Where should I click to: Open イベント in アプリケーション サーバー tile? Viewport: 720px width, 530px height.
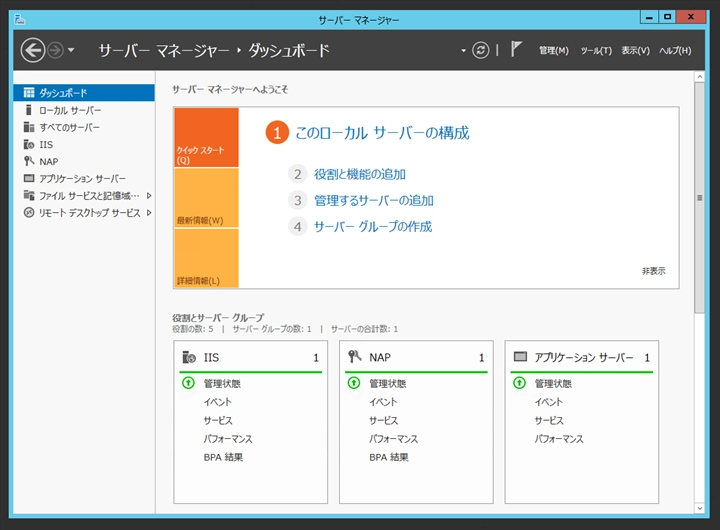[x=548, y=402]
